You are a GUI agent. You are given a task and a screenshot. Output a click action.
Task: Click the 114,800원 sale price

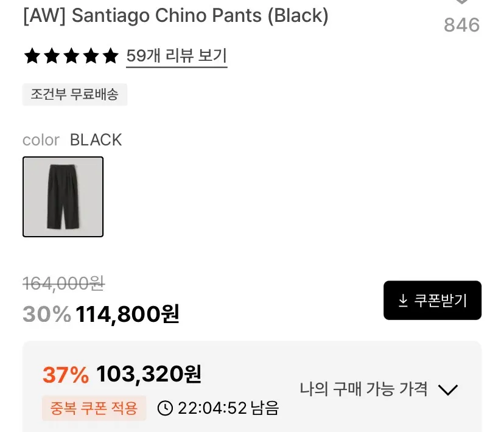(x=127, y=314)
